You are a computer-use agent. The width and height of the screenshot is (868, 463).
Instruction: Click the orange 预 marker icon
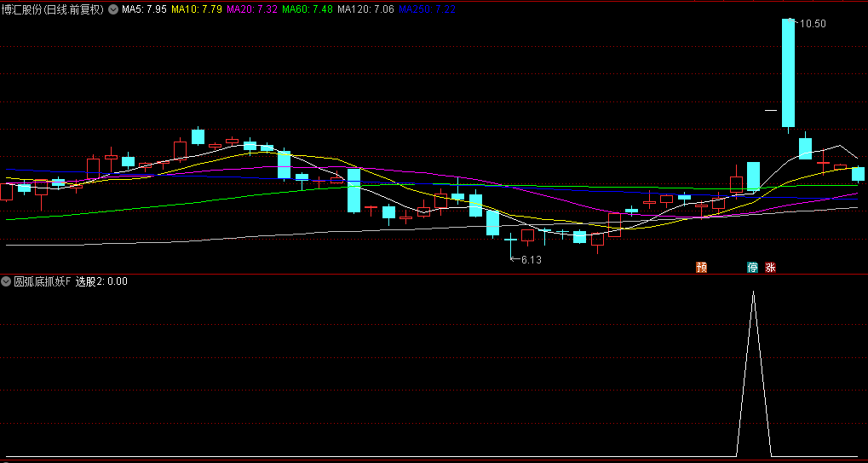[701, 268]
